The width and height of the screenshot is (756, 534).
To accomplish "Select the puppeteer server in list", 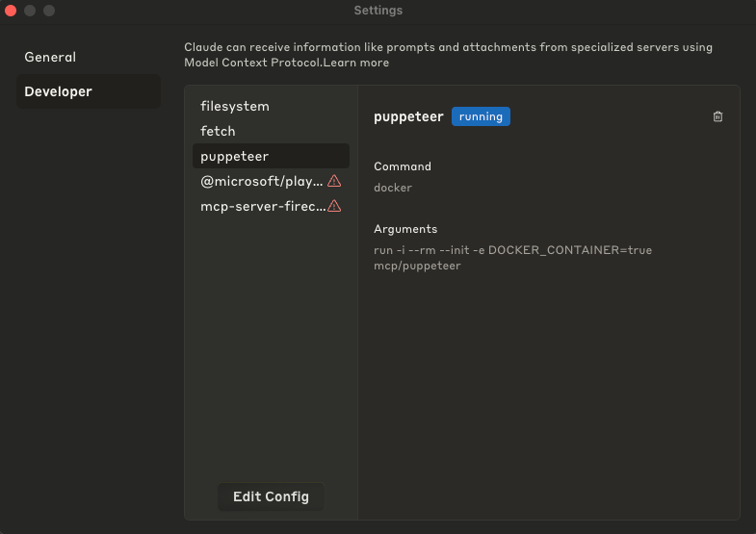I will (271, 156).
